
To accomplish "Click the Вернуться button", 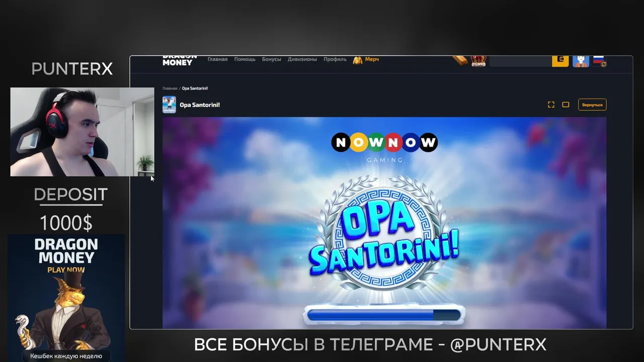I will pos(592,105).
